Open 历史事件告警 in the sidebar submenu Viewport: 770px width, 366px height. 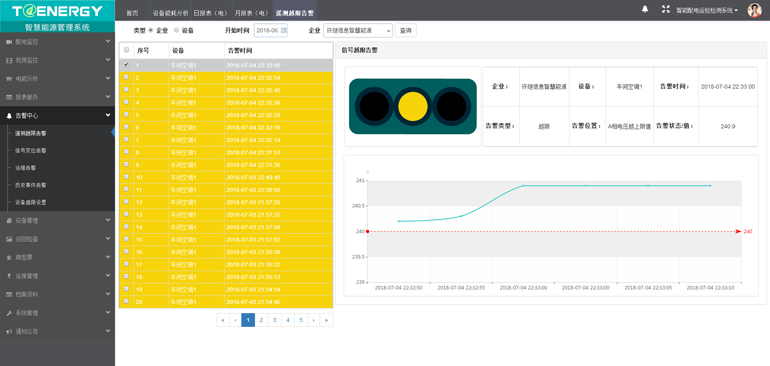pyautogui.click(x=30, y=185)
